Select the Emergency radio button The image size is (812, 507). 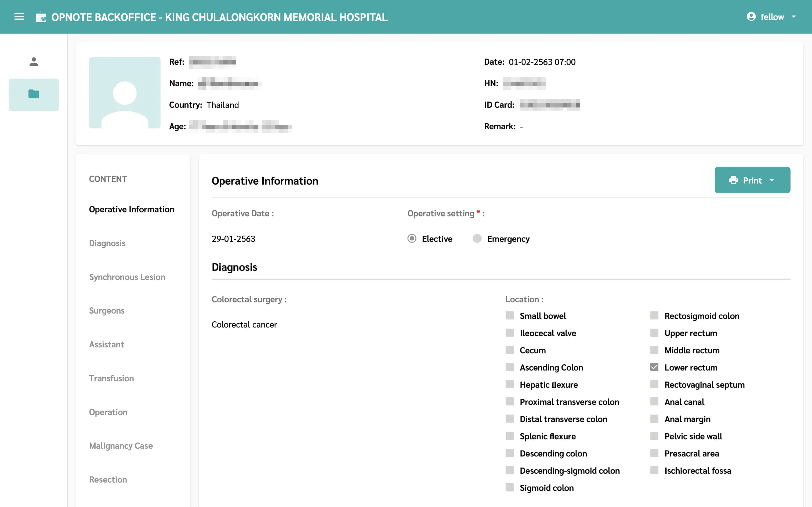477,238
